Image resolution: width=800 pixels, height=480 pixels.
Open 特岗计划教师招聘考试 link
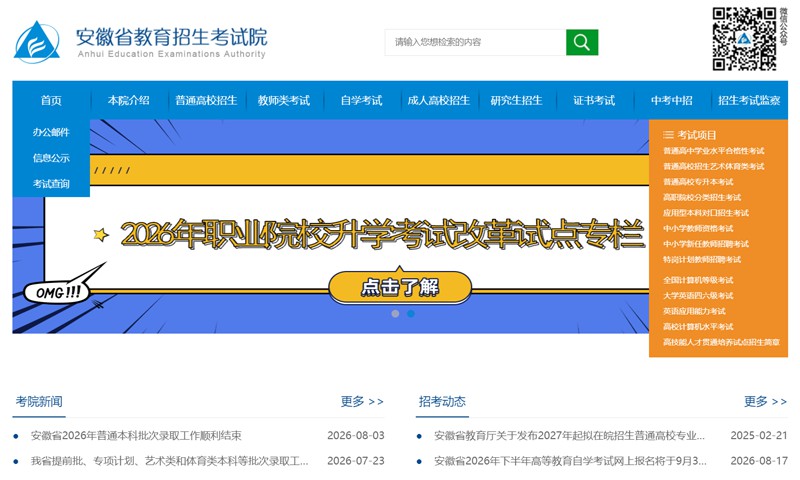tap(702, 260)
